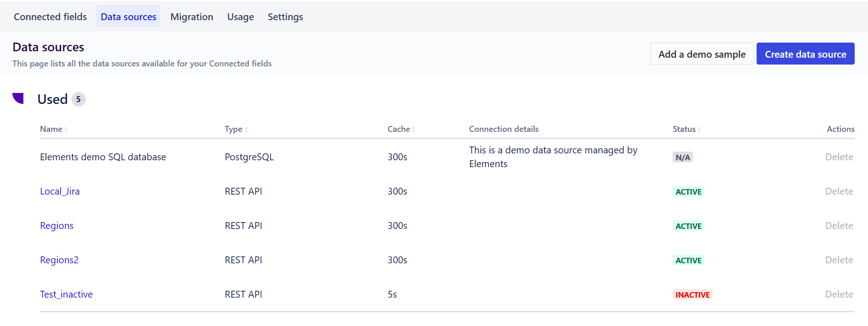Viewport: 868px width, 326px height.
Task: Click REST API type for Test_inactive
Action: tap(243, 294)
